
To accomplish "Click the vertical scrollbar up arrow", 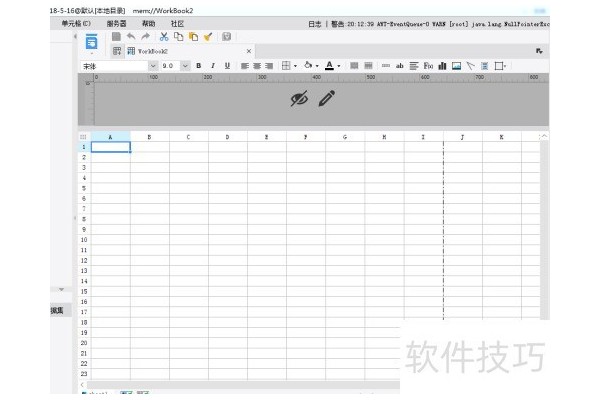I will pyautogui.click(x=544, y=136).
